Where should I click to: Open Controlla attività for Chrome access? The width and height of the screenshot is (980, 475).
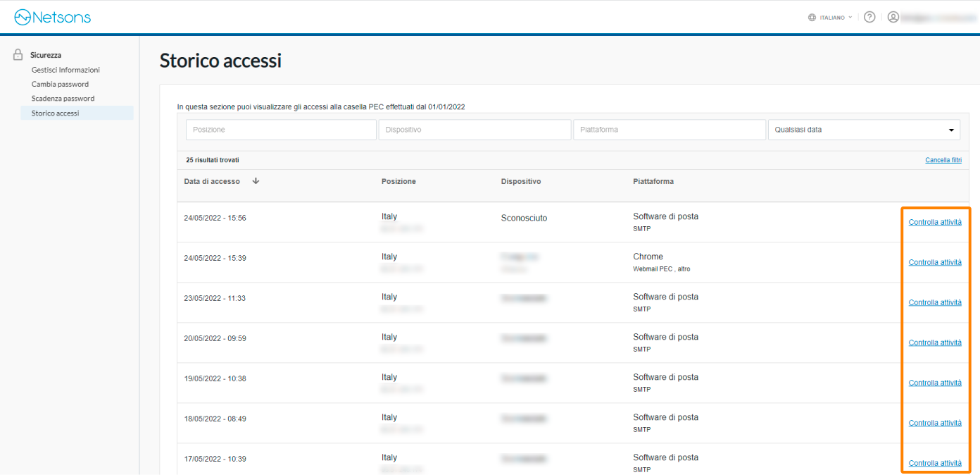934,262
